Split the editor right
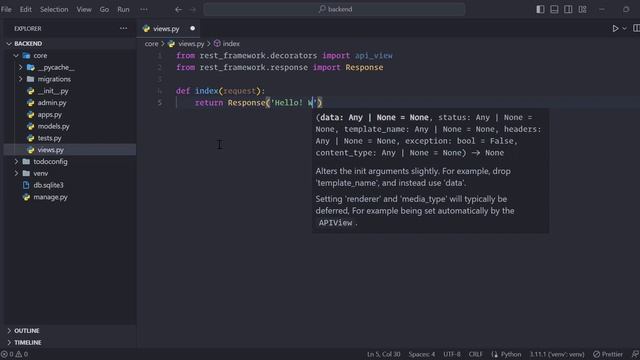This screenshot has height=360, width=640. tap(636, 29)
